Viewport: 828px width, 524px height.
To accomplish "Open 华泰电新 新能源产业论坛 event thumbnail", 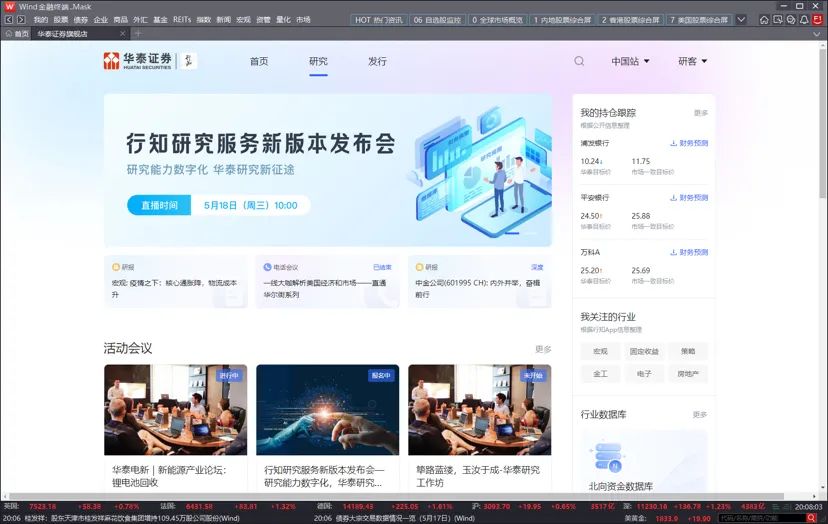I will click(175, 410).
